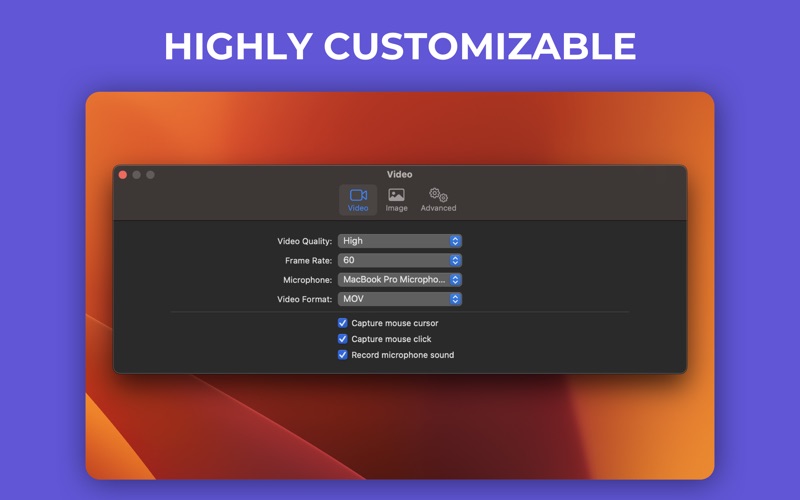800x500 pixels.
Task: Click the Record microphone sound label
Action: pos(403,355)
